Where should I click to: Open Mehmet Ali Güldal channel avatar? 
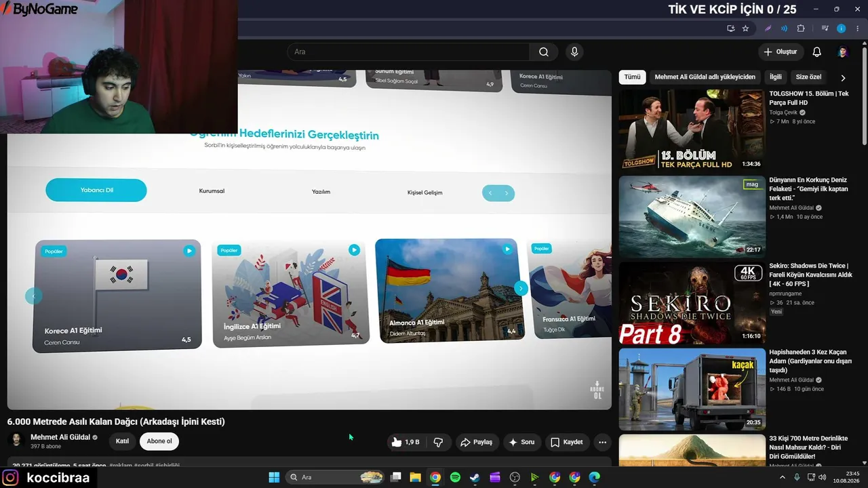[x=16, y=441]
